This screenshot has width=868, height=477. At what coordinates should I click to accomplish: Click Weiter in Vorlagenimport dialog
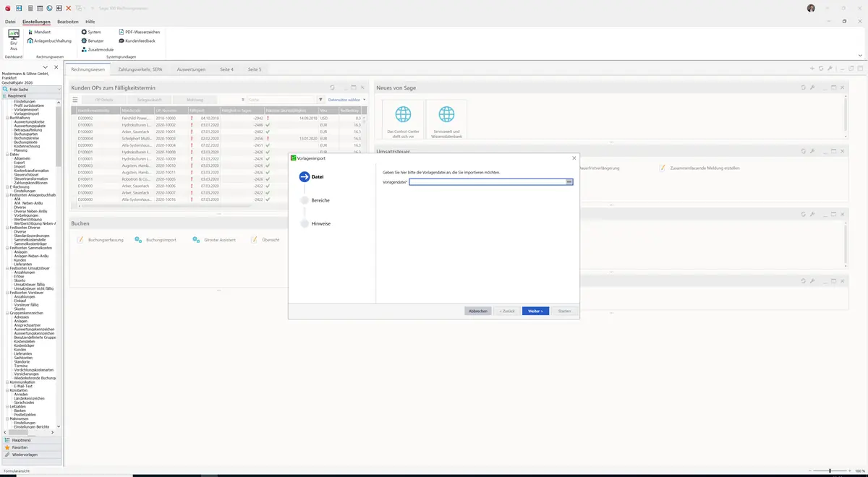pos(535,311)
